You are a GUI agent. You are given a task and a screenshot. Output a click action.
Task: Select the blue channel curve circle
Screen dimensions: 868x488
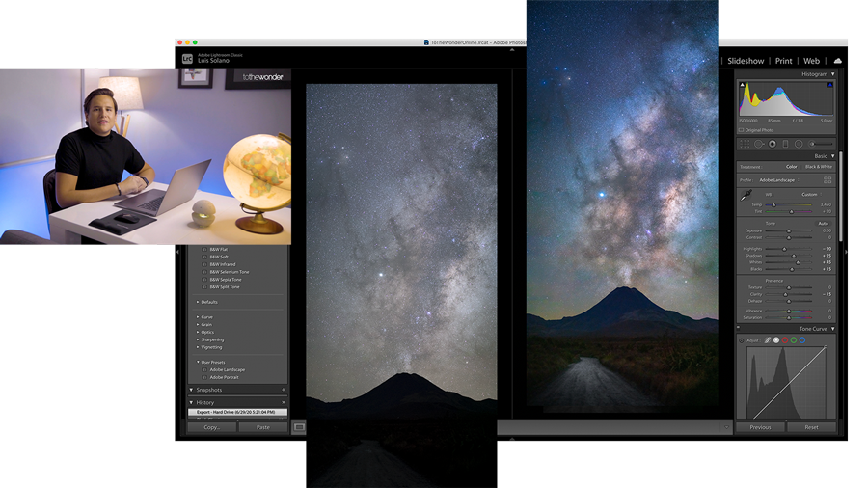tap(802, 340)
